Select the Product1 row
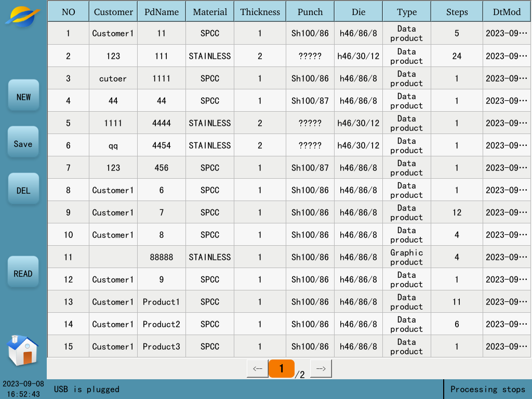532x399 pixels. [x=162, y=302]
